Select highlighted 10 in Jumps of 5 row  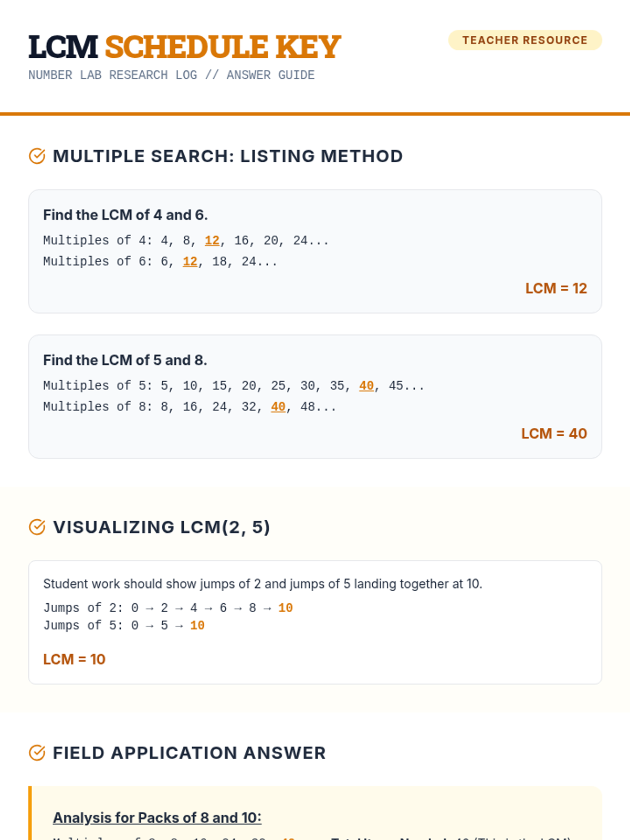[197, 626]
